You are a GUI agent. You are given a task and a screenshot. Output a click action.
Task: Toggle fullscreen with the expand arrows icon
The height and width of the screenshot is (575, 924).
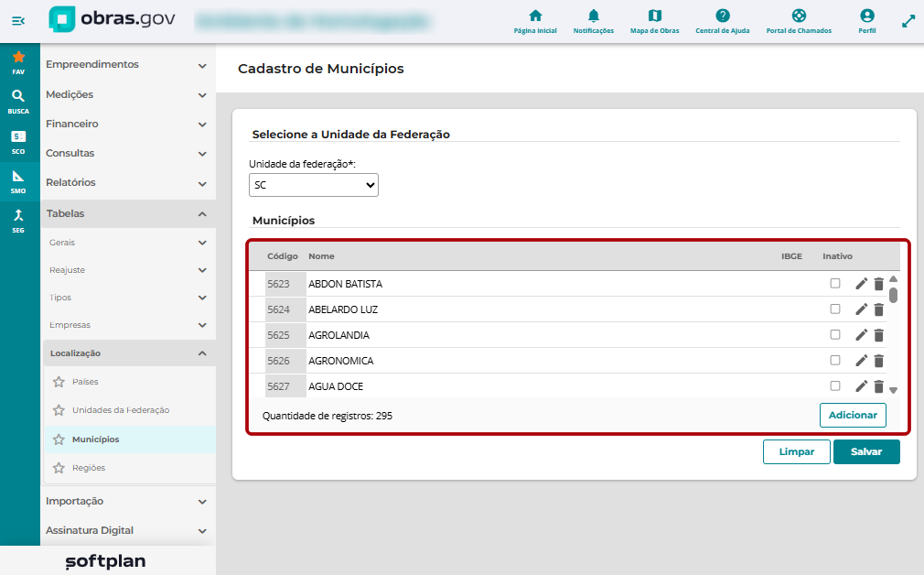click(908, 21)
